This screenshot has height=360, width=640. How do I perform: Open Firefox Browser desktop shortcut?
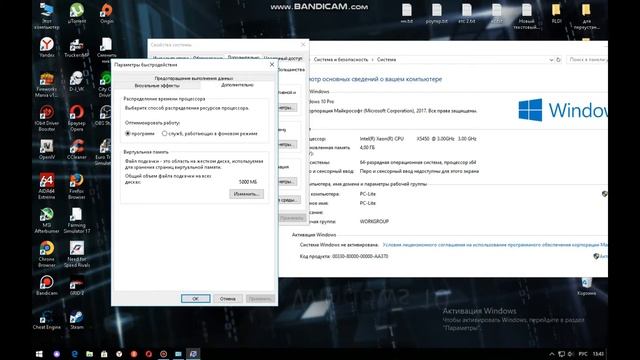pyautogui.click(x=76, y=186)
